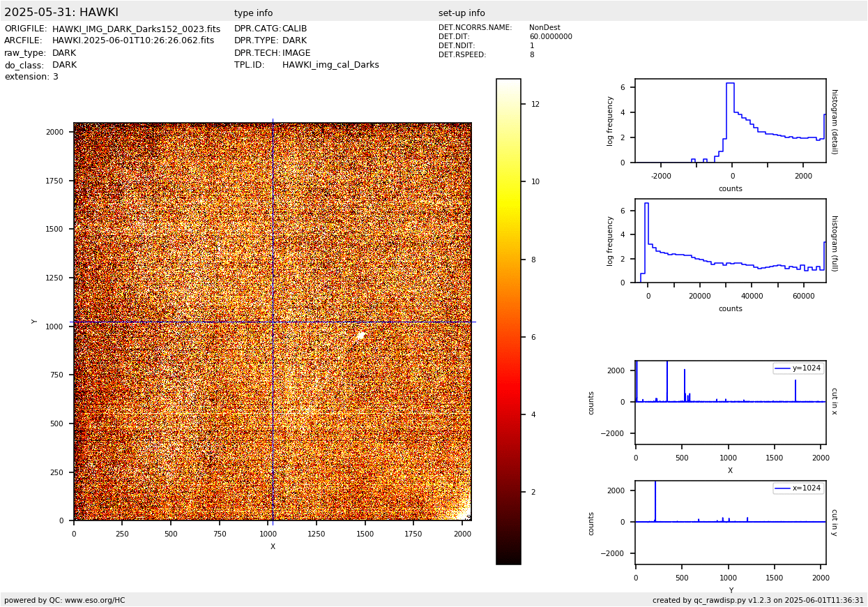868x607 pixels.
Task: Select the TPL.ID value HAWKI_img_cal_Darks
Action: click(330, 65)
